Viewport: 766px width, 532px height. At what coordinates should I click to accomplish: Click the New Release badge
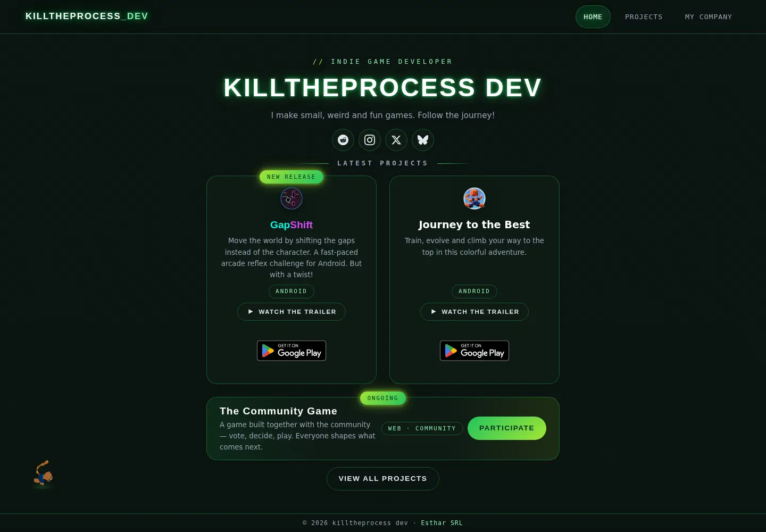point(292,177)
